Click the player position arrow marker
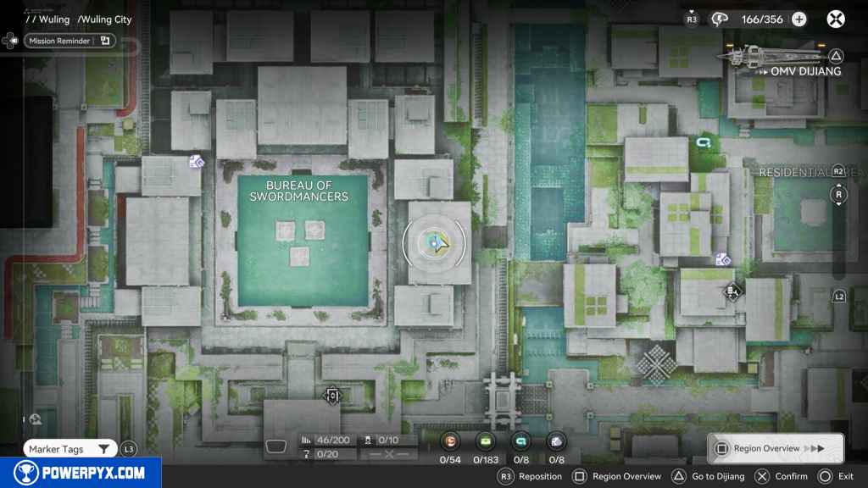This screenshot has height=488, width=868. pos(437,244)
